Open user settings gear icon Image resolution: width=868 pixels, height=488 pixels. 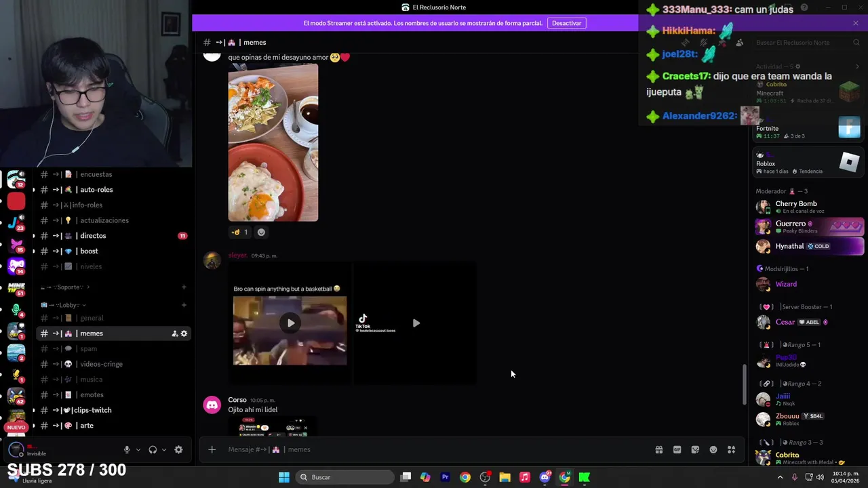[178, 449]
